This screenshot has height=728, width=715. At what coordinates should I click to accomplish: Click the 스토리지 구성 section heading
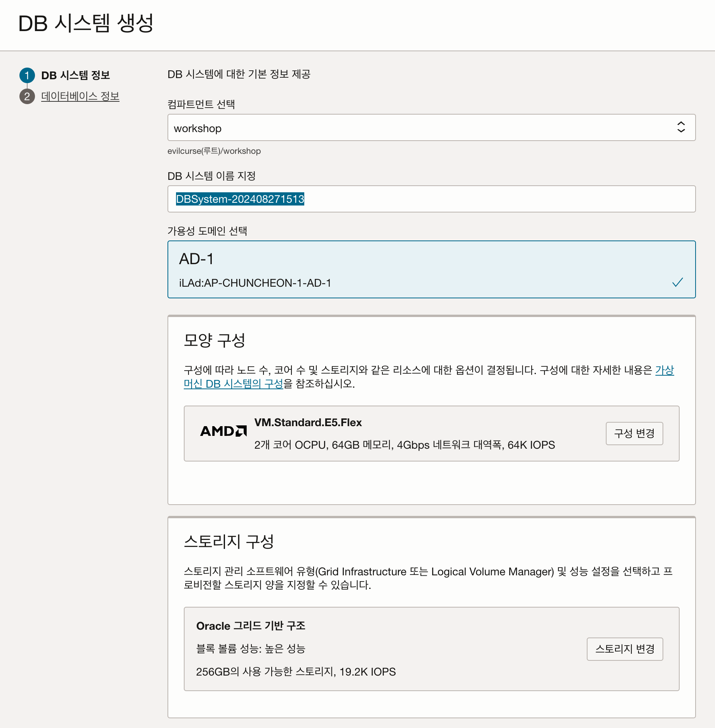229,542
